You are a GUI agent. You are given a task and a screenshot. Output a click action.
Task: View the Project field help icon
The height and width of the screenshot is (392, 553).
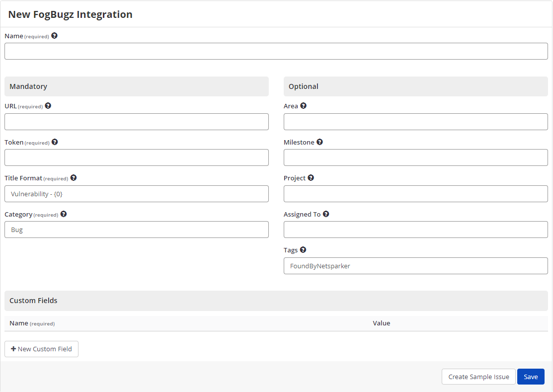(311, 177)
